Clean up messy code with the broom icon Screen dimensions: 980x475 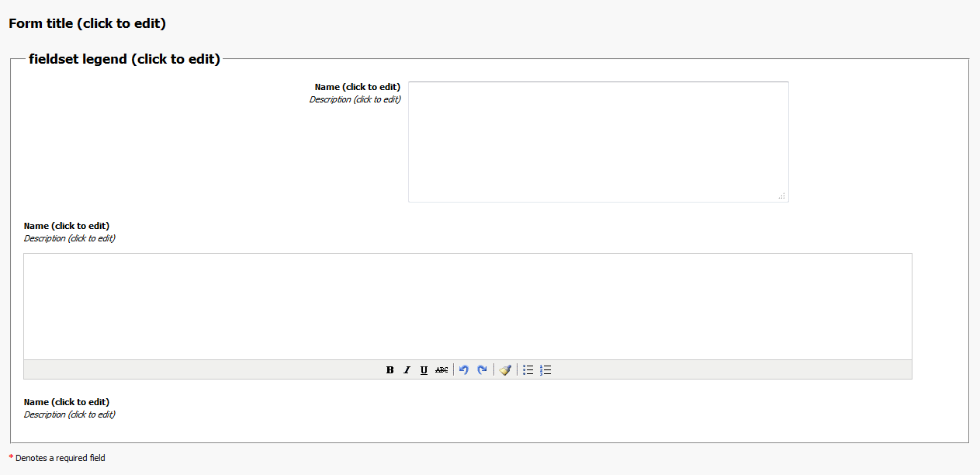click(x=505, y=370)
